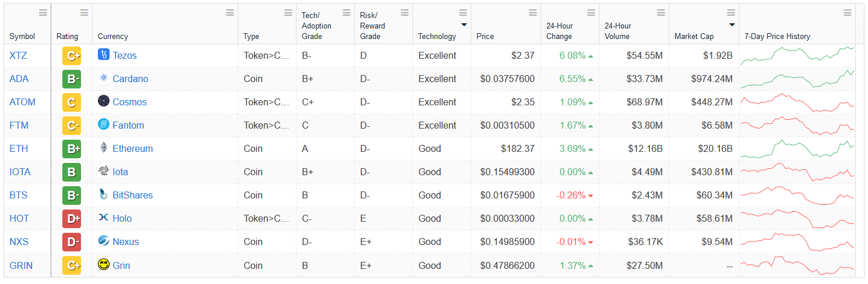868x284 pixels.
Task: Open the Technology column menu icon
Action: 463,13
